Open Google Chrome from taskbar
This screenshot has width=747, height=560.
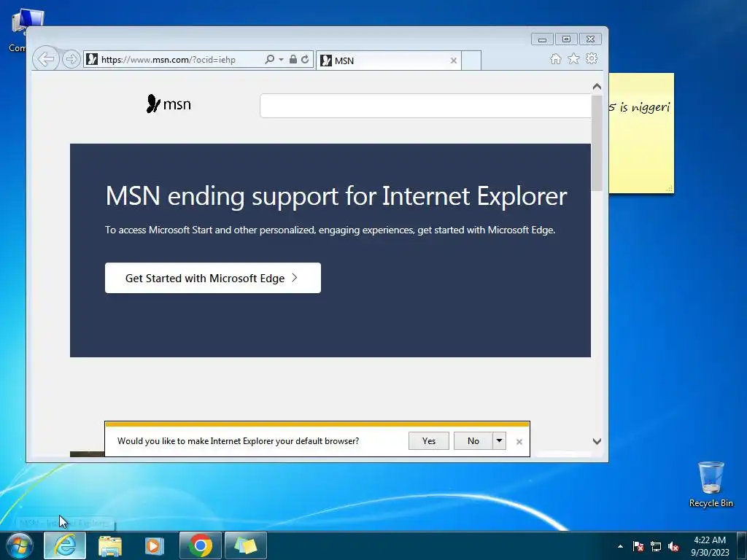(x=201, y=545)
